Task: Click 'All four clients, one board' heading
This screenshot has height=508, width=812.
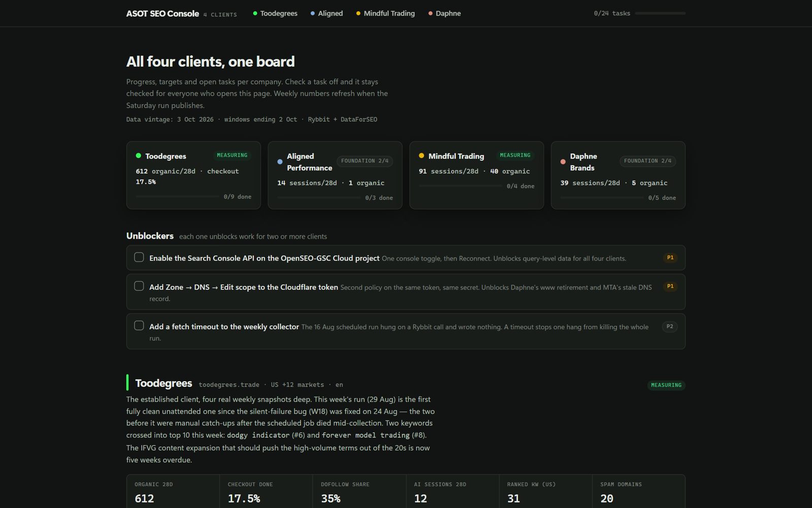Action: [x=210, y=61]
